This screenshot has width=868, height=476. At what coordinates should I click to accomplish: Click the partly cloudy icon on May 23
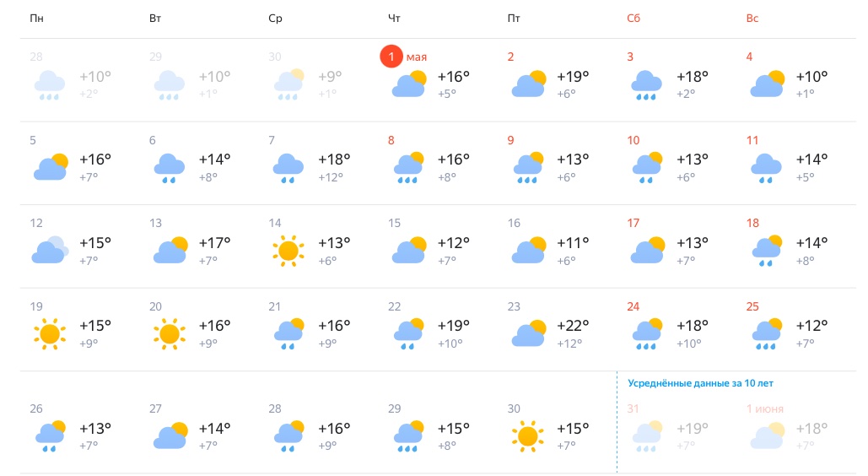tap(529, 333)
